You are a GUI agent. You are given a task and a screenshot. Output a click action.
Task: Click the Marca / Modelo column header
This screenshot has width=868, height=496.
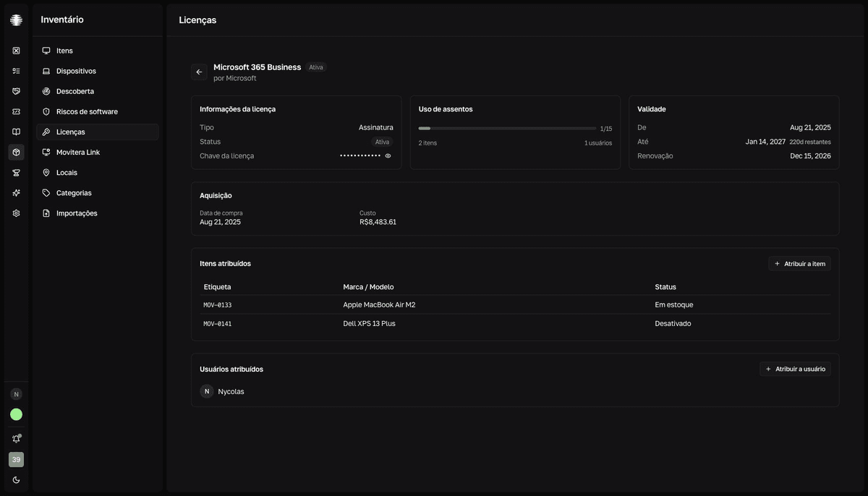pos(368,287)
